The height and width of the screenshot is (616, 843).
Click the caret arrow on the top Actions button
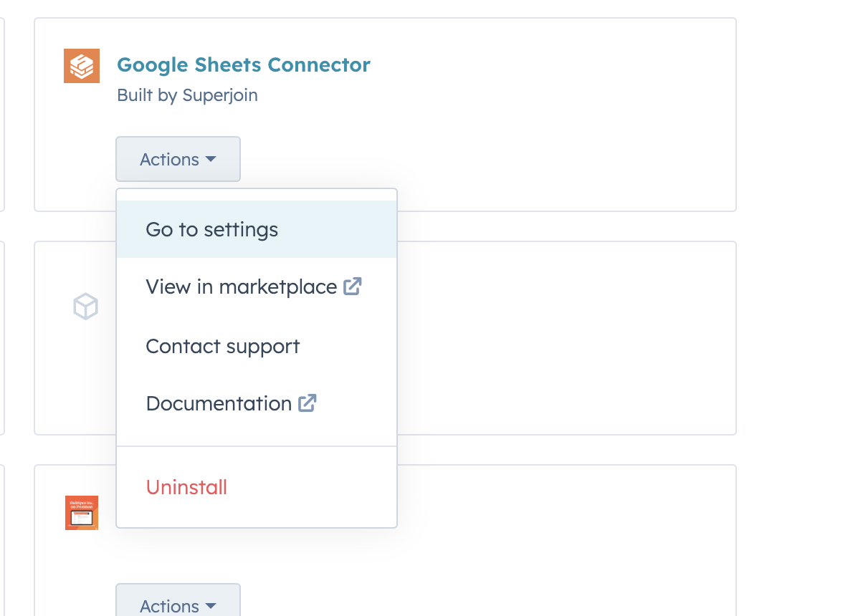point(211,159)
